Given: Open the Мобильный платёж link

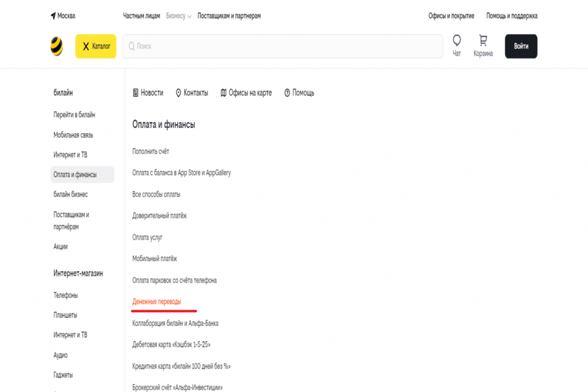Looking at the screenshot, I should (154, 259).
